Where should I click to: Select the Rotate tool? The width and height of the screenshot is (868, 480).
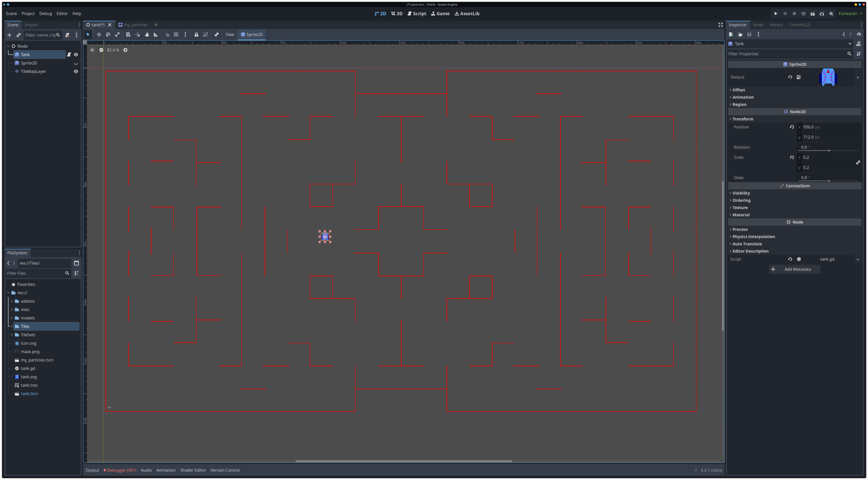point(108,35)
